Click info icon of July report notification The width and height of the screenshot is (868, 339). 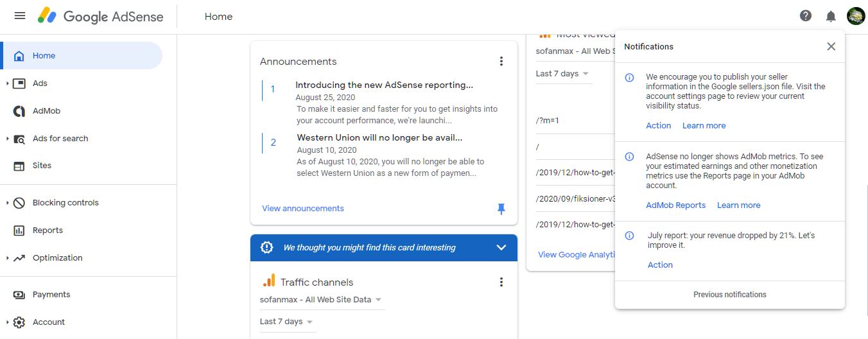[630, 236]
